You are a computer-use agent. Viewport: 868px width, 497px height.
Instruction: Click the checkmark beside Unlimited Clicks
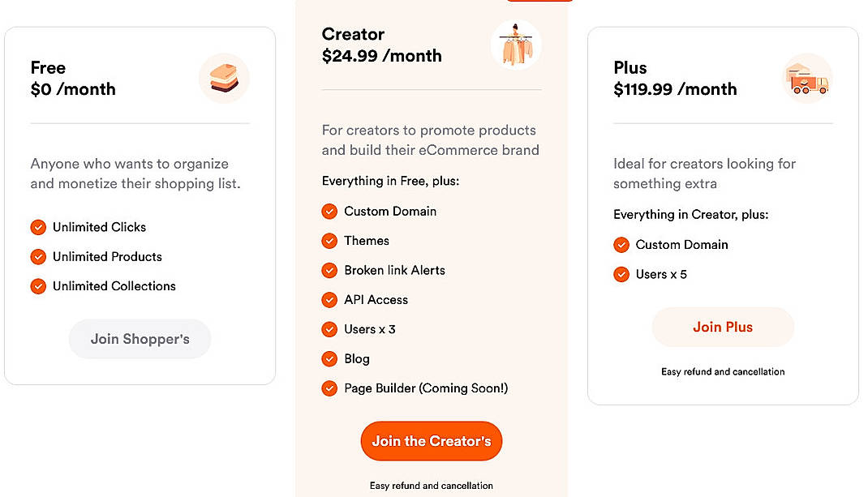pos(38,227)
